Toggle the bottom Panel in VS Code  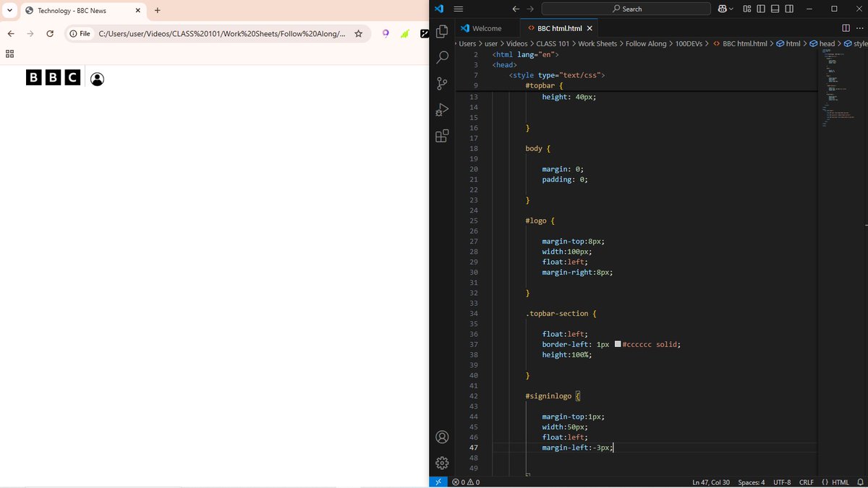(775, 9)
